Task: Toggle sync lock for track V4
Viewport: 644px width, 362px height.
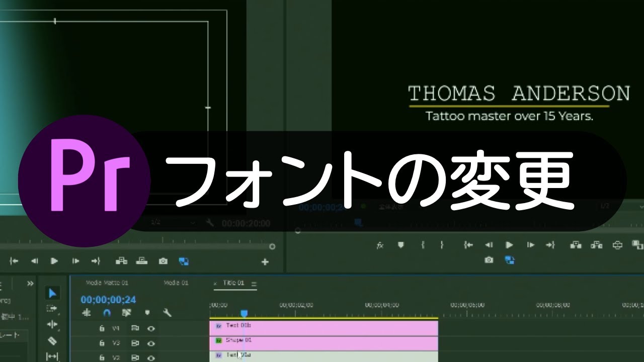Action: pos(135,328)
